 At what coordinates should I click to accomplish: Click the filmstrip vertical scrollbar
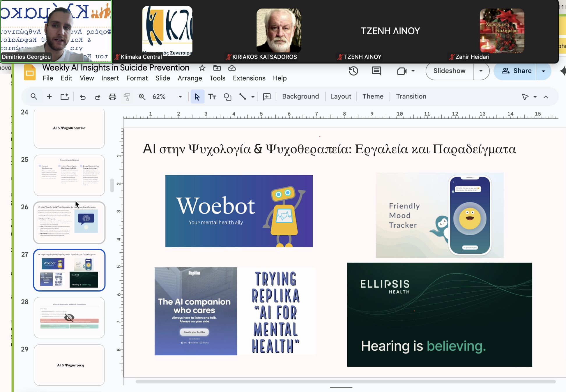(112, 186)
